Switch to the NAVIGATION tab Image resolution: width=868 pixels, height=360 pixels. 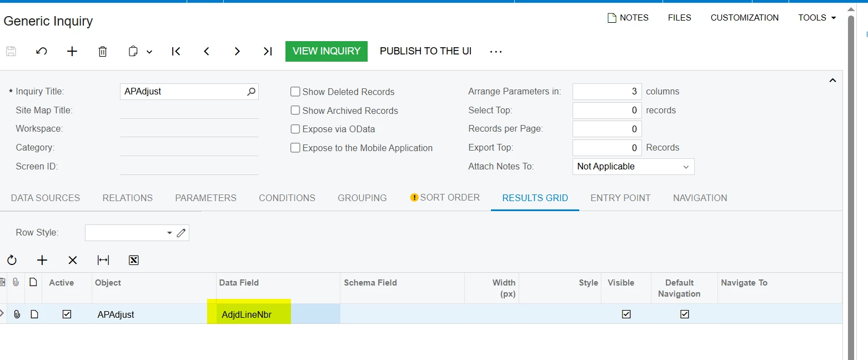click(700, 198)
